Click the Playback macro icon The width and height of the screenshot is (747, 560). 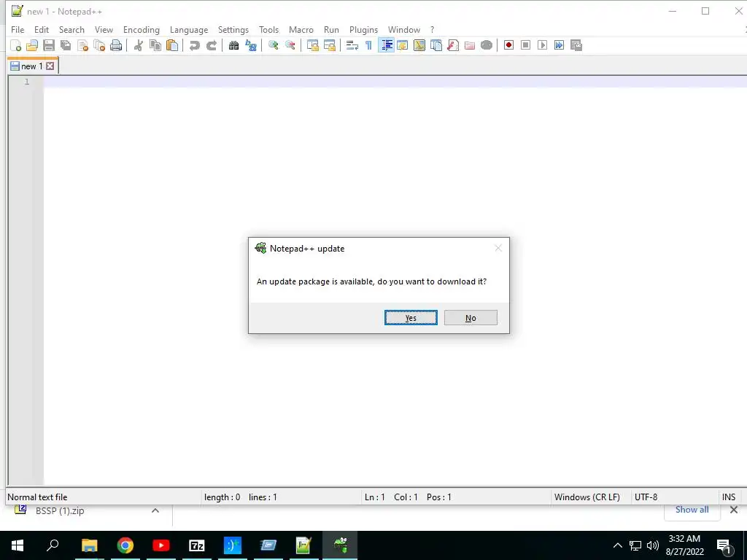point(542,45)
